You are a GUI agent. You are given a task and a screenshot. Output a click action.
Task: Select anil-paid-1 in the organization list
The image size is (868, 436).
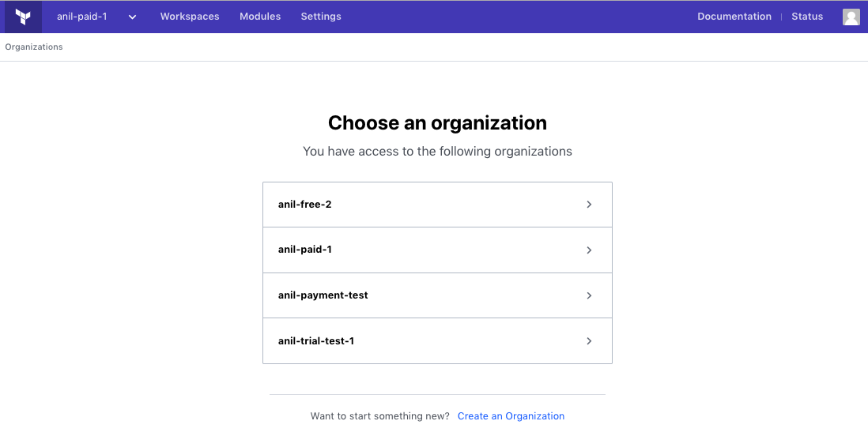coord(305,250)
